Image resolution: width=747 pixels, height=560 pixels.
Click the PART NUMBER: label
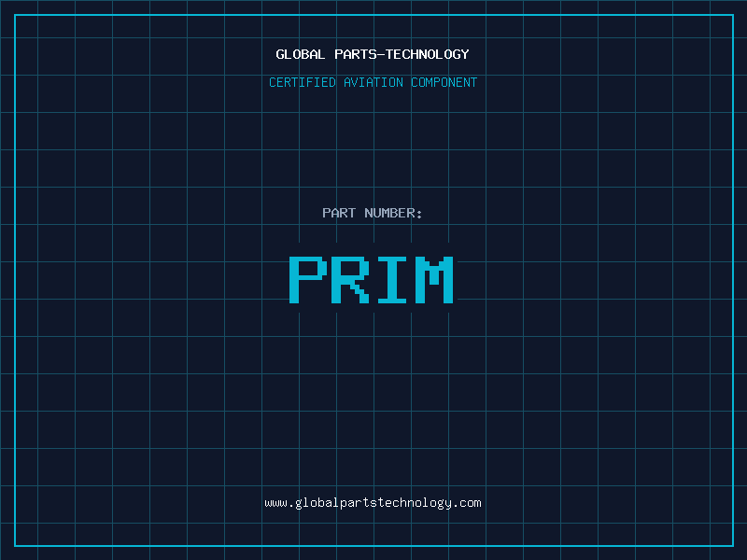pos(372,213)
